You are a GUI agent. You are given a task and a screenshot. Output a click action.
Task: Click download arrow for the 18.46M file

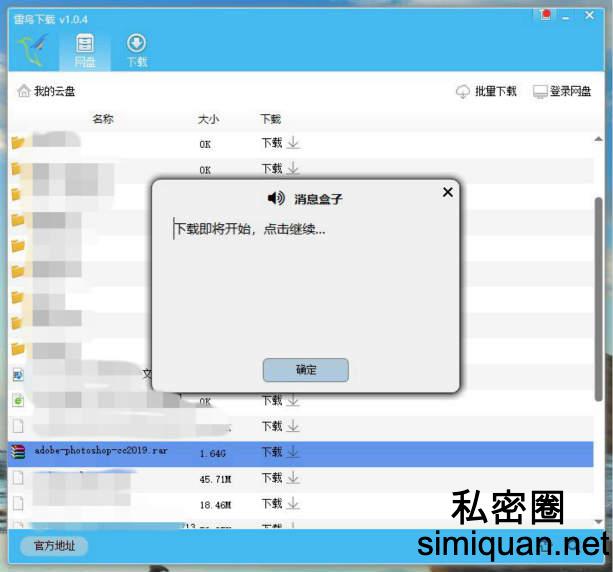[293, 504]
